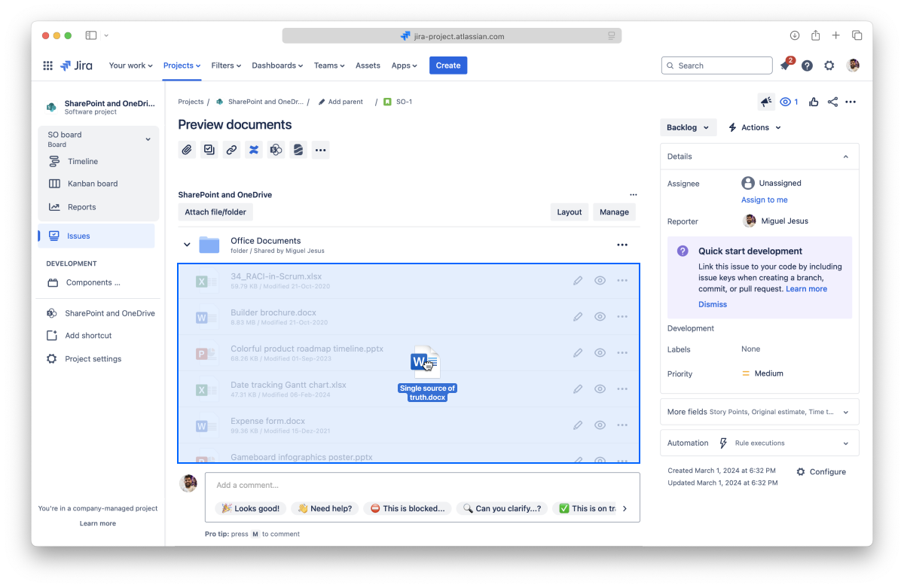Preview Builder brochure.docx with eye icon
The width and height of the screenshot is (904, 588).
point(600,317)
